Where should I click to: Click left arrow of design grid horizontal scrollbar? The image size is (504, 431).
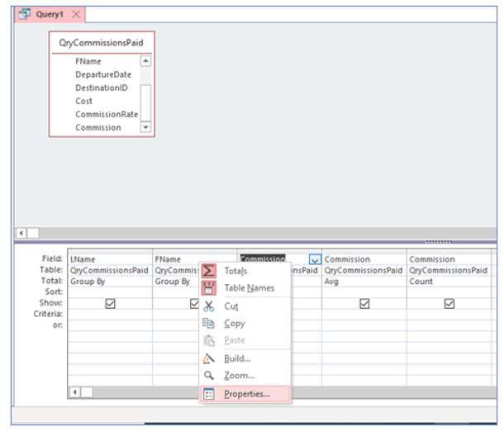pyautogui.click(x=75, y=392)
